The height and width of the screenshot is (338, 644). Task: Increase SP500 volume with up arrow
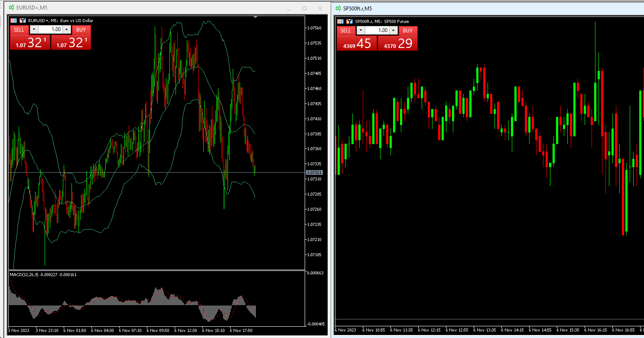[393, 31]
